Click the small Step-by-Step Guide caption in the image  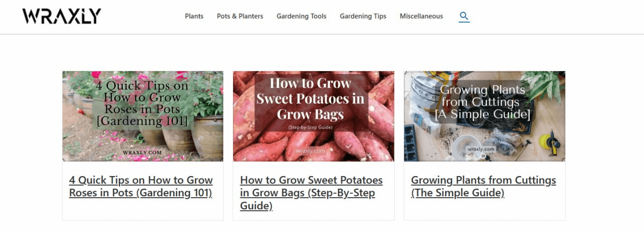(310, 127)
